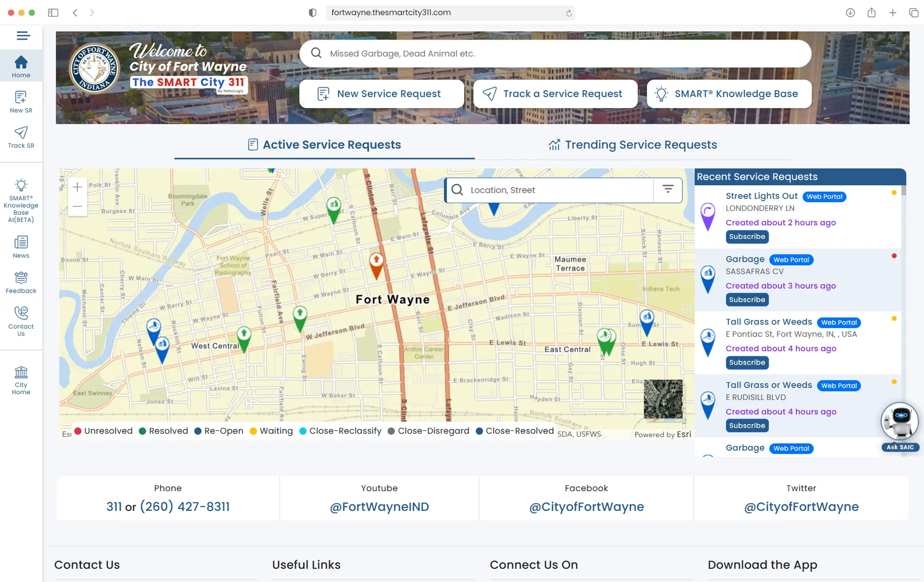The width and height of the screenshot is (924, 582).
Task: Reload page with the refresh icon
Action: tap(568, 13)
